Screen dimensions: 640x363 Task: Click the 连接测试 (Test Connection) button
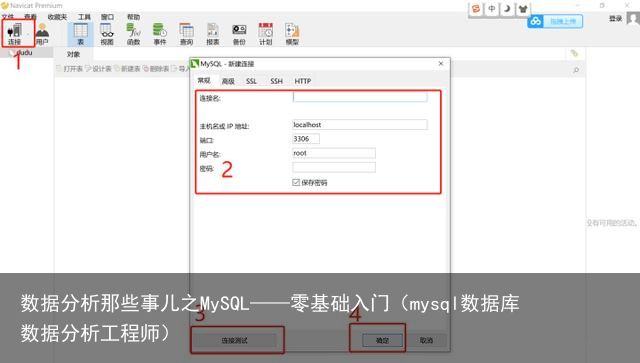(234, 340)
